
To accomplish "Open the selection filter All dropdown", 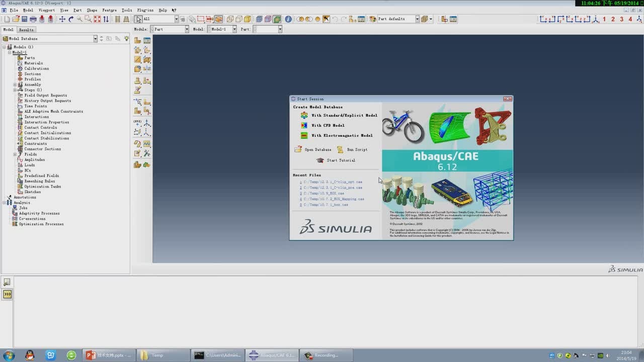I will [176, 19].
